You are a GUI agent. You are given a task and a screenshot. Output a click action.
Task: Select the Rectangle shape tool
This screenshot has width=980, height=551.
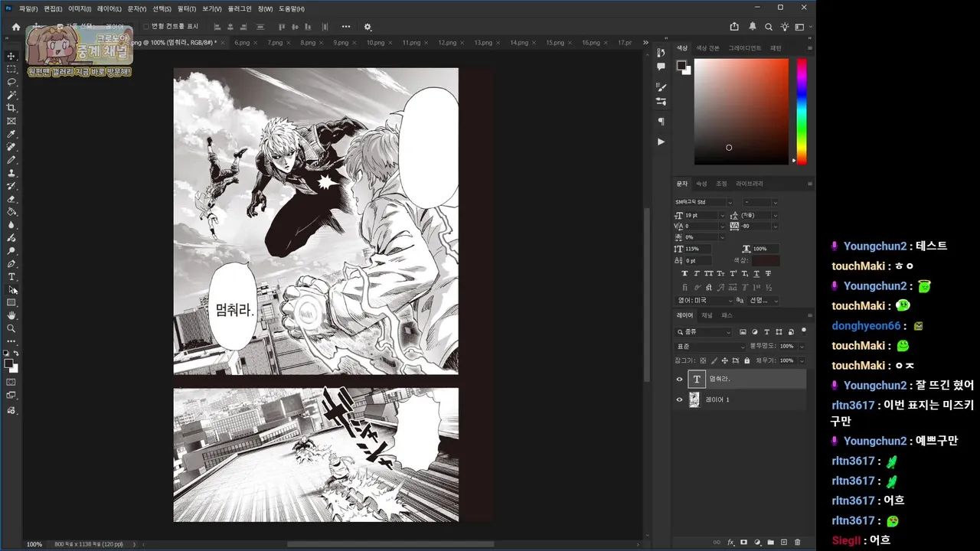[x=11, y=302]
